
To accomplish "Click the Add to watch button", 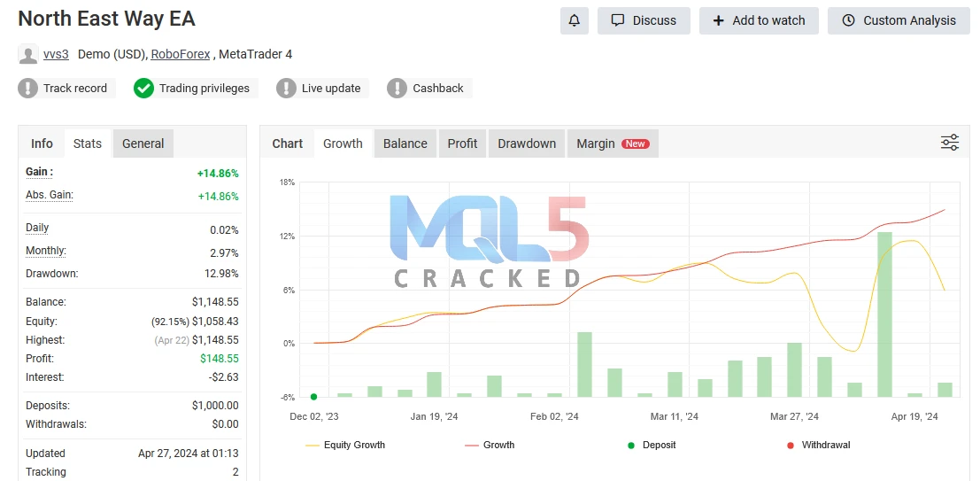I will point(759,20).
